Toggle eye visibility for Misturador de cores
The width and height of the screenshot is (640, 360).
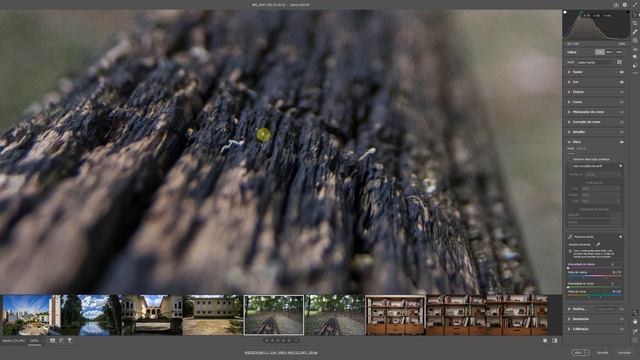click(x=621, y=112)
